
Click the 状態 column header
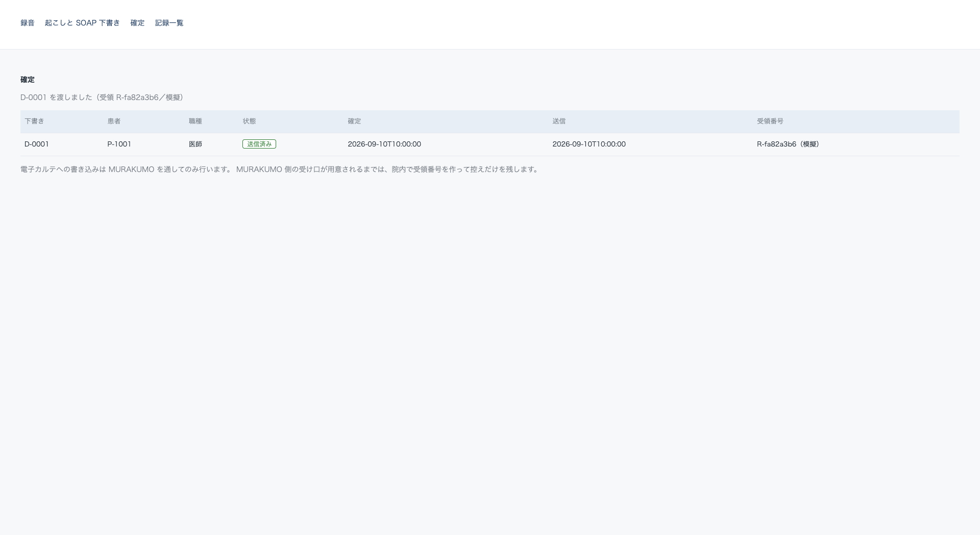click(x=249, y=121)
